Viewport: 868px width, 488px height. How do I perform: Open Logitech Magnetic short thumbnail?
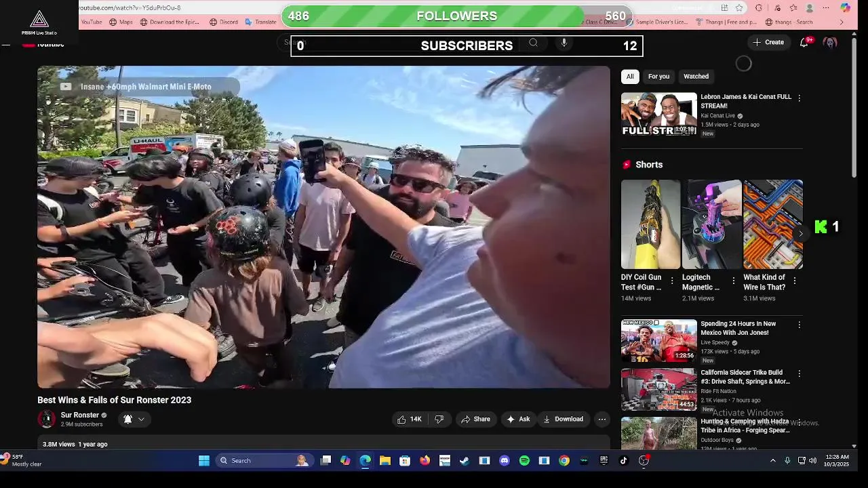point(711,224)
